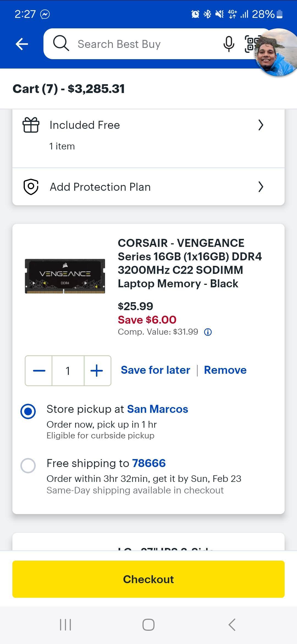297x644 pixels.
Task: Tap the gift icon beside Included Free
Action: pyautogui.click(x=31, y=125)
